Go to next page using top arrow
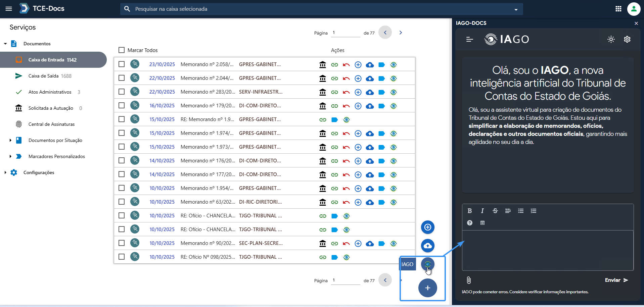 pyautogui.click(x=400, y=33)
